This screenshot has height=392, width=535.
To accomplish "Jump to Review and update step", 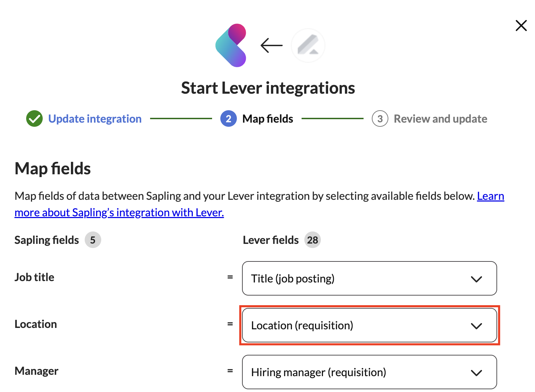I will [440, 119].
